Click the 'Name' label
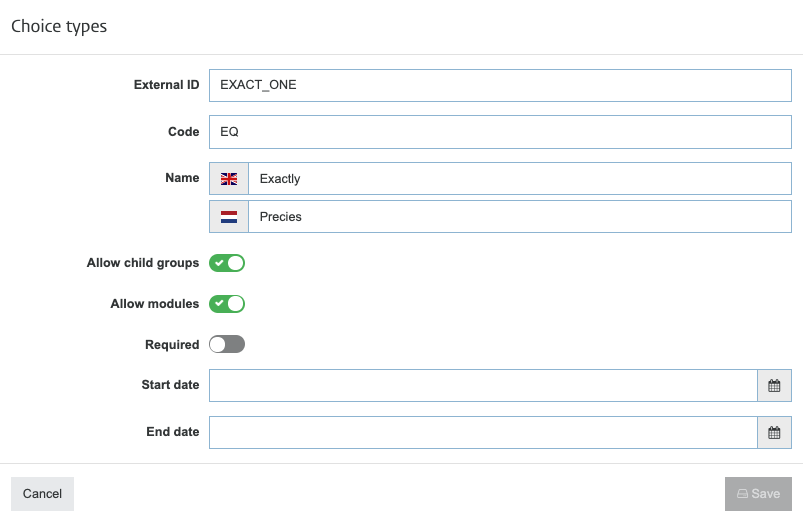 (182, 178)
